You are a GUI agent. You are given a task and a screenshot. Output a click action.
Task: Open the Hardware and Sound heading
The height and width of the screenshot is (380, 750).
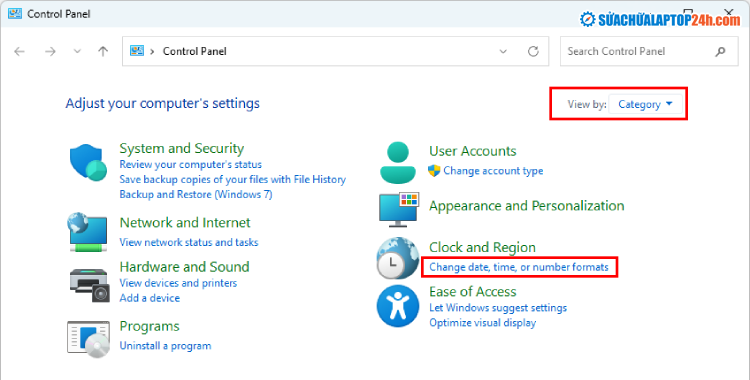click(184, 267)
